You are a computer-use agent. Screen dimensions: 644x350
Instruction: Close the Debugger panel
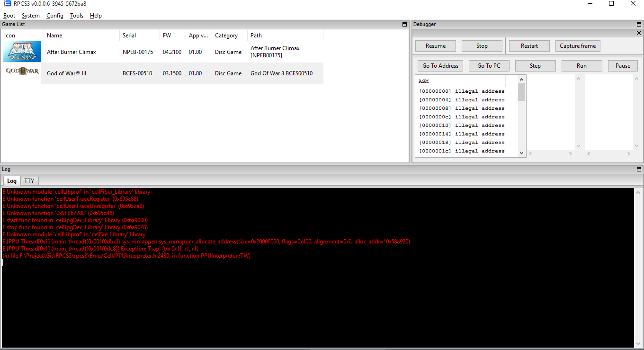click(638, 33)
